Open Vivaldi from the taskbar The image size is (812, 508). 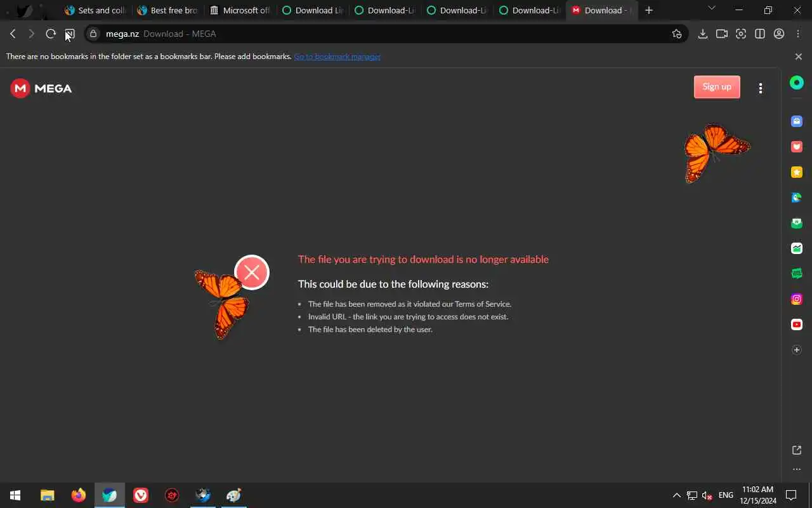(x=141, y=495)
